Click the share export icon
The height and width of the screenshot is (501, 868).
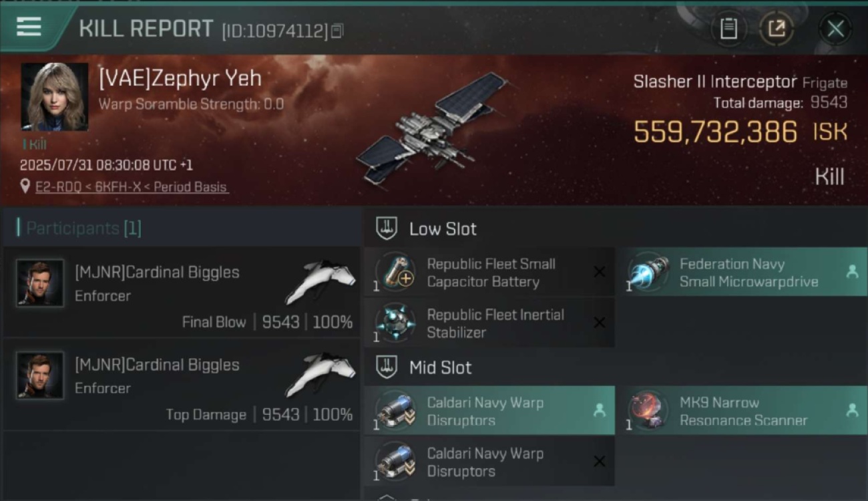(776, 29)
